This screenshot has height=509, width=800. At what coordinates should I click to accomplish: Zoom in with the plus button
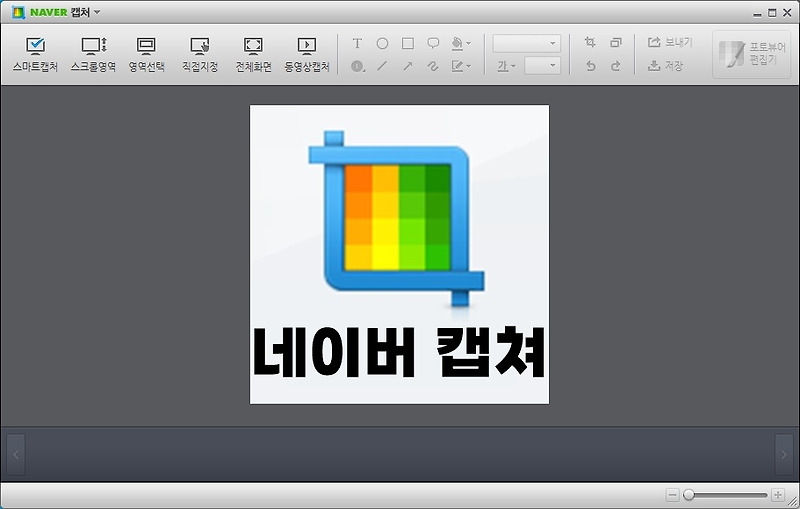[x=778, y=495]
